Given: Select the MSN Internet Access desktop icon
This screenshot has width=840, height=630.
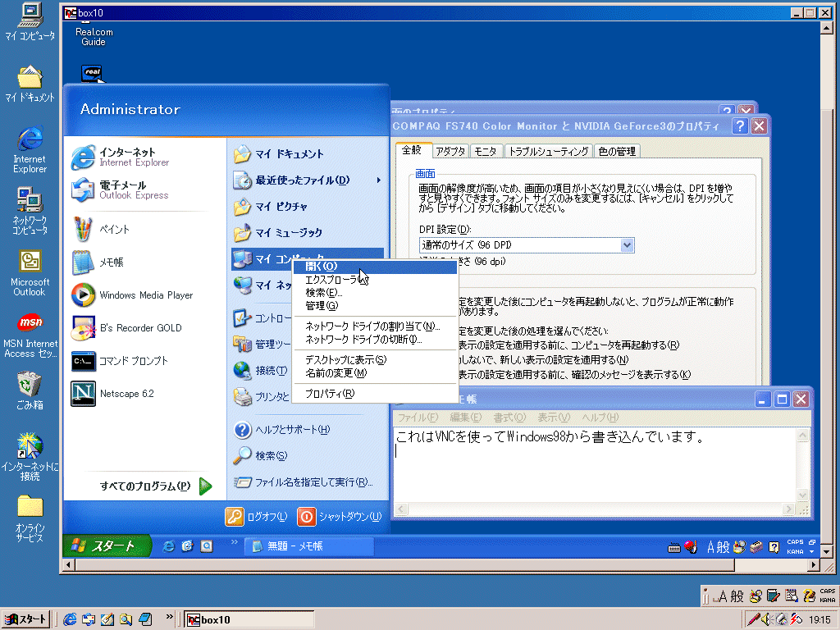Looking at the screenshot, I should [30, 335].
